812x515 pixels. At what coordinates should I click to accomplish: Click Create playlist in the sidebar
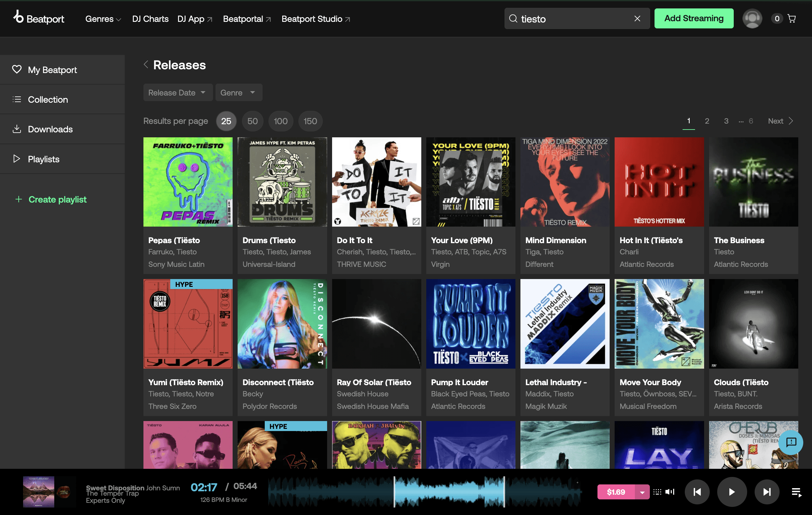pyautogui.click(x=51, y=199)
